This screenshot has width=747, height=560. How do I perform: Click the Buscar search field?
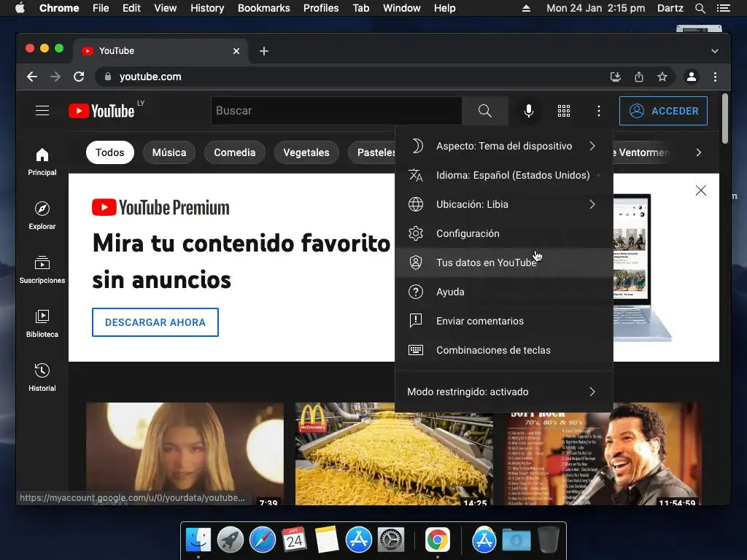336,111
